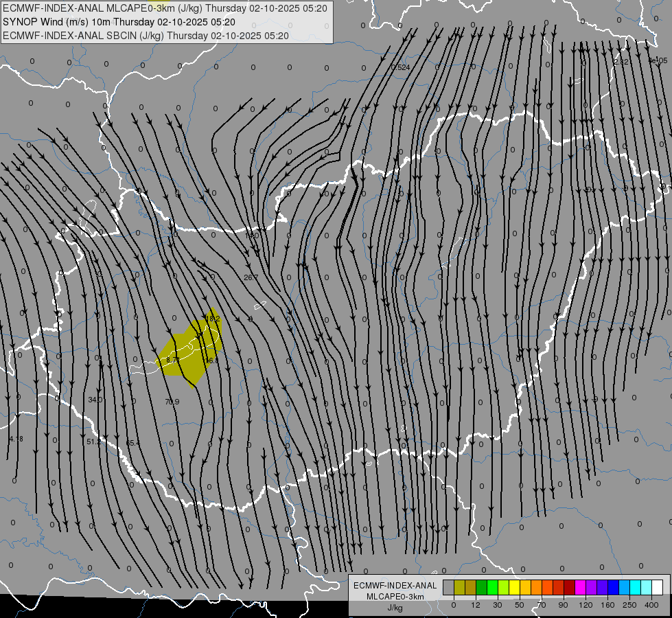Click the 70.9 value on the map
This screenshot has height=618, width=672.
click(172, 402)
